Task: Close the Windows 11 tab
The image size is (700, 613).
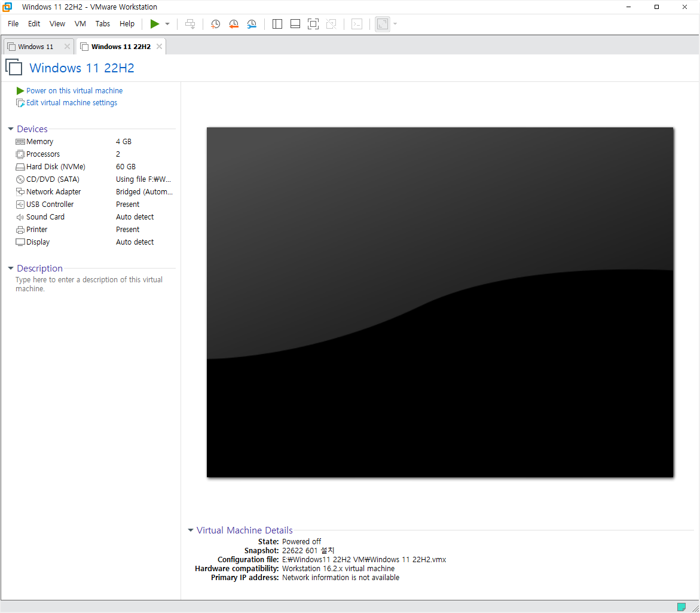Action: pos(67,47)
